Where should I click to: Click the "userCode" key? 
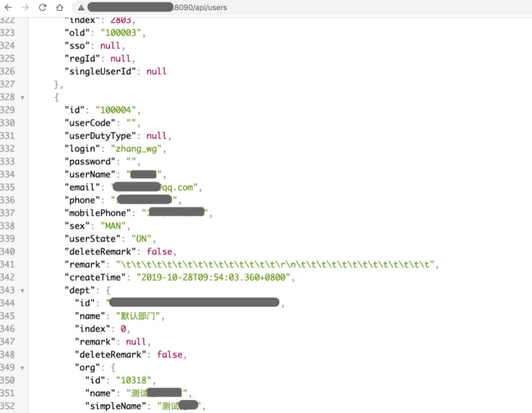(90, 123)
